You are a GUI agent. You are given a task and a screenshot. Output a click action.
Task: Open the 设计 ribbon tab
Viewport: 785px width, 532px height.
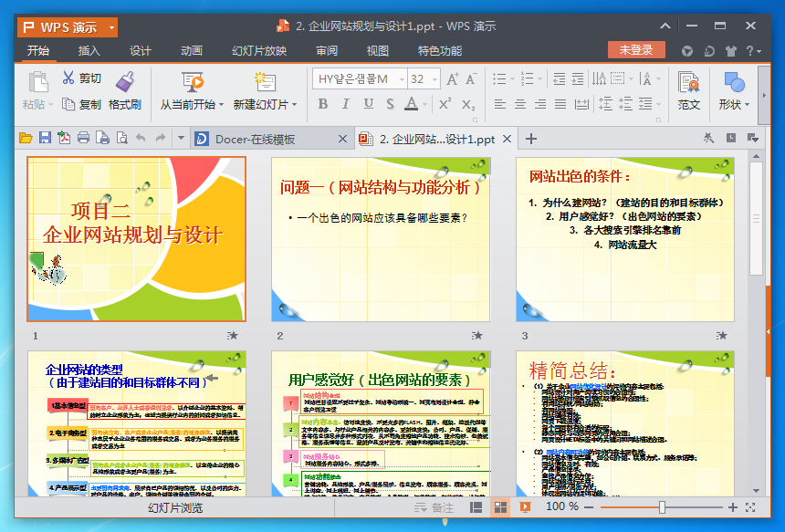pyautogui.click(x=141, y=51)
